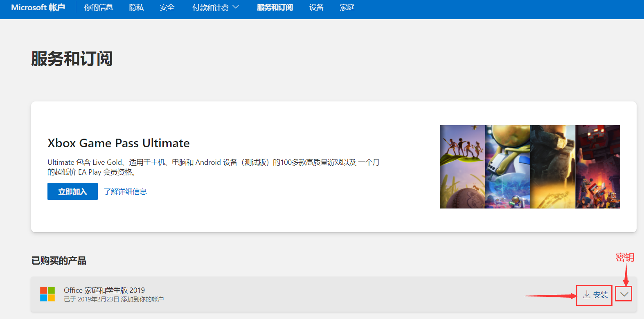This screenshot has width=644, height=319.
Task: Click the Office 家庭和学生版 2019 title
Action: (104, 290)
